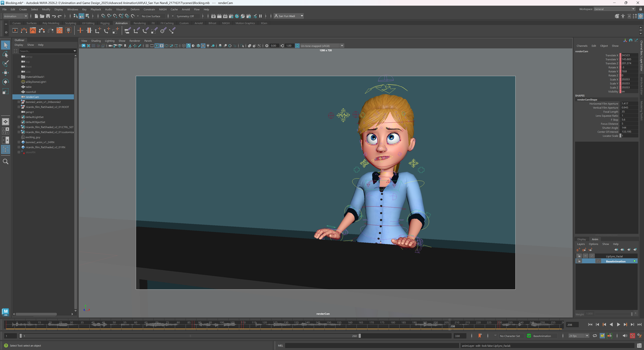Click the outliner horizontal scrollbar
The width and height of the screenshot is (644, 350).
tap(36, 314)
